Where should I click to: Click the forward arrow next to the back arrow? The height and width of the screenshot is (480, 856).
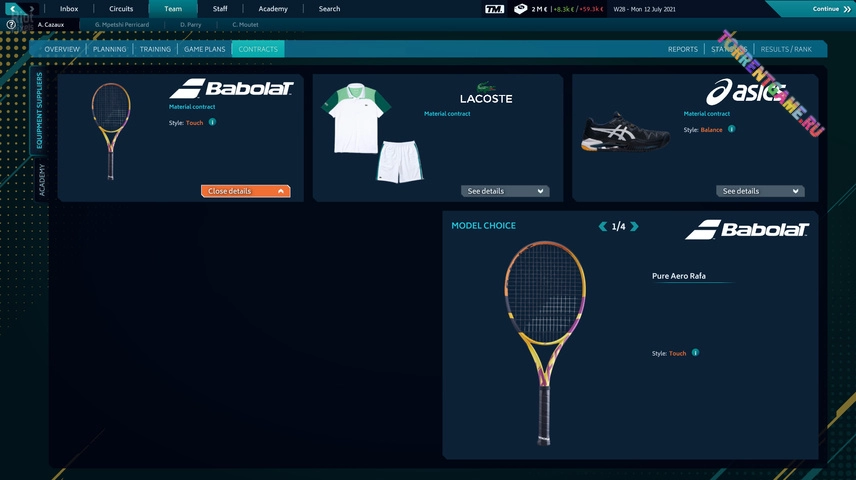click(x=31, y=9)
